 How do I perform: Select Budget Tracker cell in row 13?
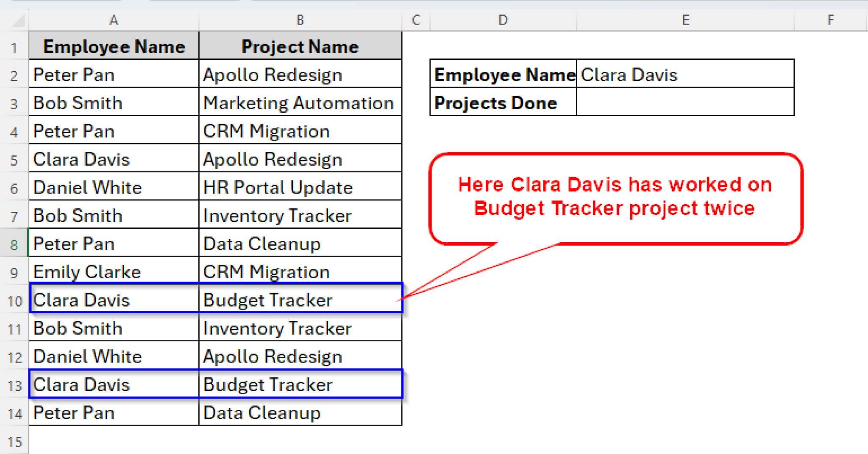click(300, 385)
